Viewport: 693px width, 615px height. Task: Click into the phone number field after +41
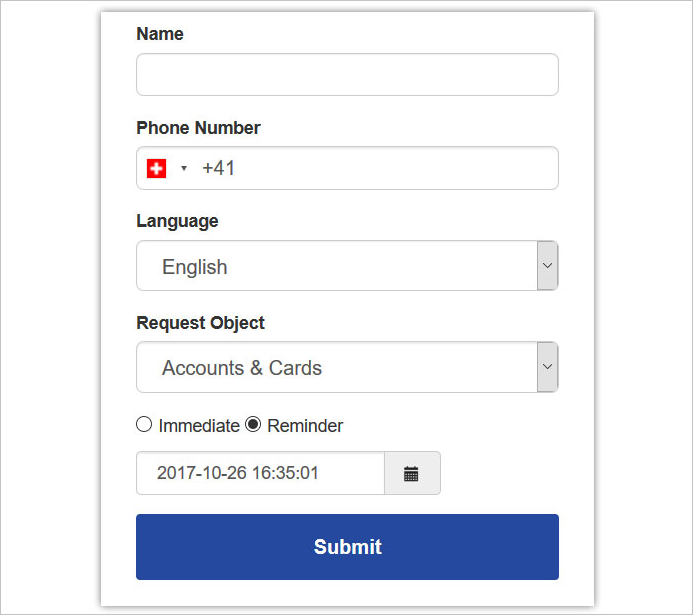393,168
